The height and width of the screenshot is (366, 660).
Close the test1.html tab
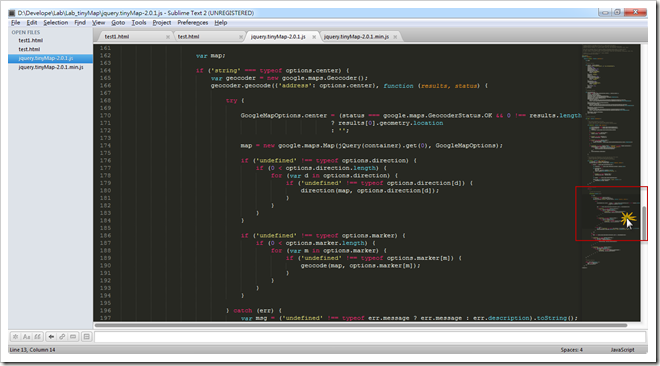tap(168, 37)
